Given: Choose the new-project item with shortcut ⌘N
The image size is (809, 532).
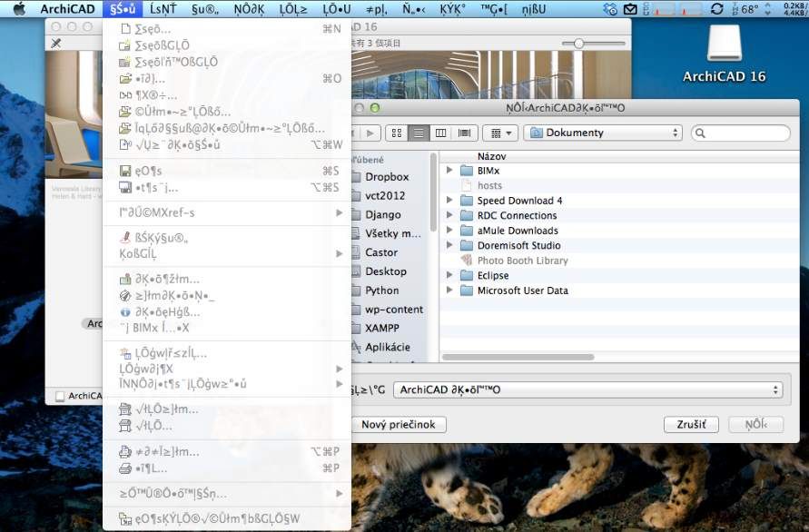Looking at the screenshot, I should 227,29.
